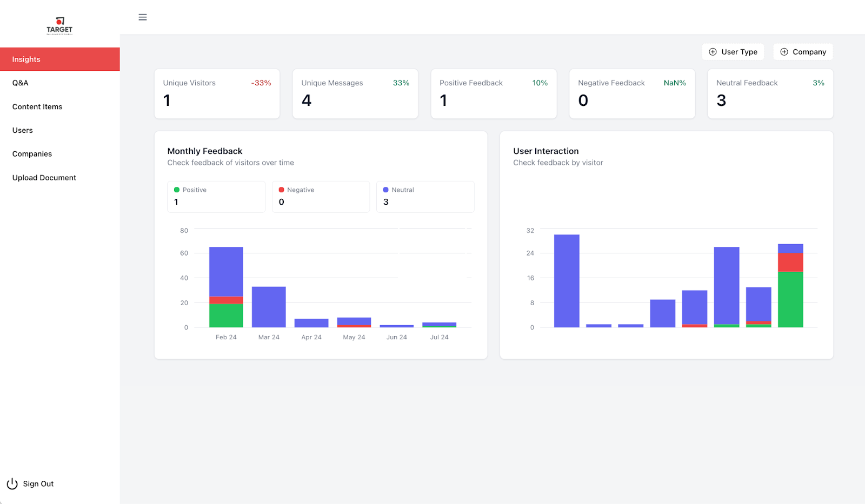Screen dimensions: 865x504
Task: Open the Users page
Action: click(23, 130)
